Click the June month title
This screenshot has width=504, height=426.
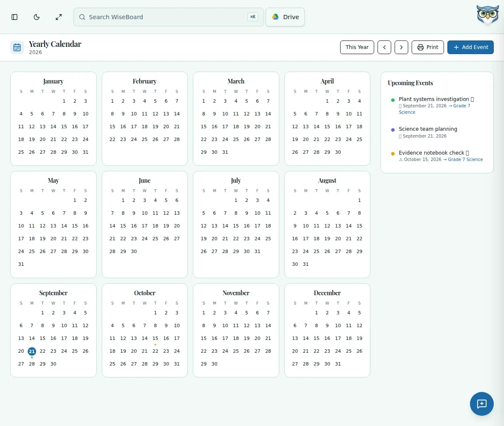[x=145, y=181]
